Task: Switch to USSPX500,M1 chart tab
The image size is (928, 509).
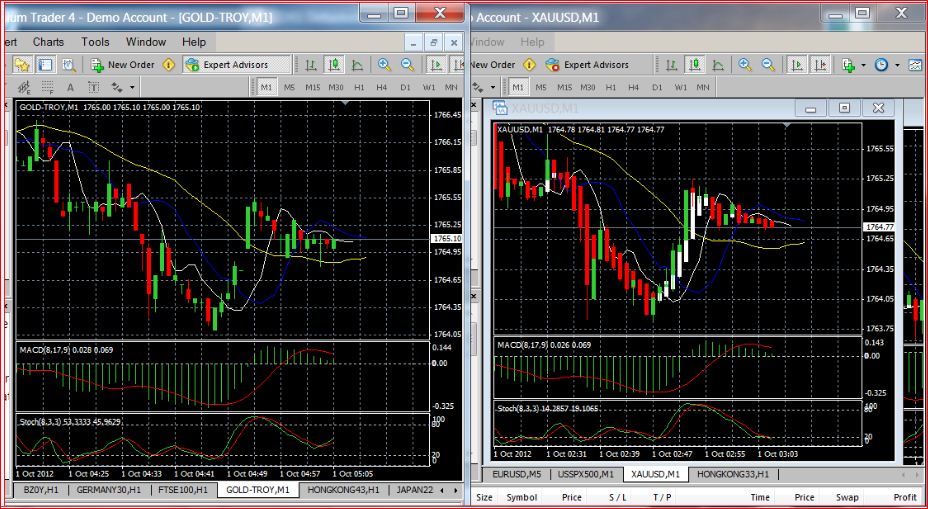Action: [x=586, y=474]
